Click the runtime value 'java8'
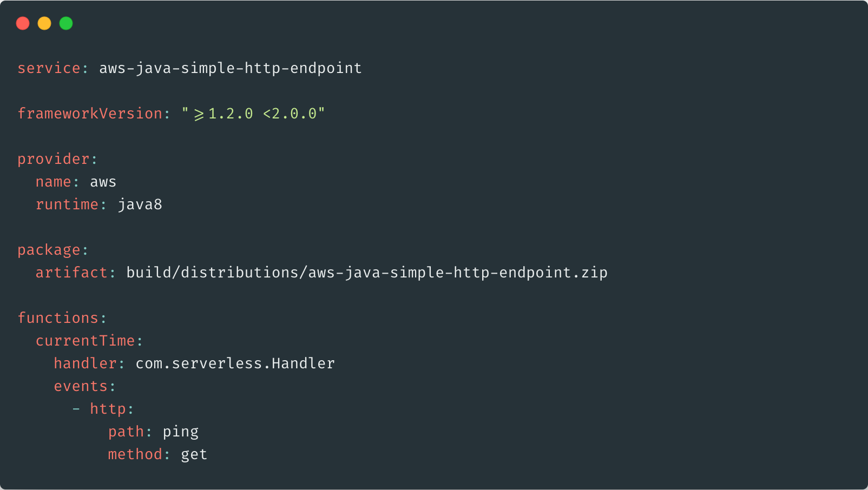The height and width of the screenshot is (490, 868). (x=140, y=204)
